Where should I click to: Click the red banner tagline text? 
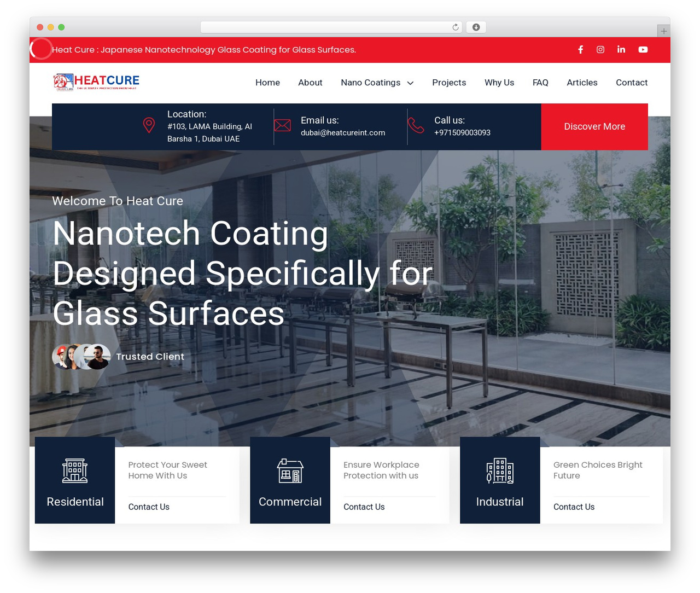[x=204, y=50]
